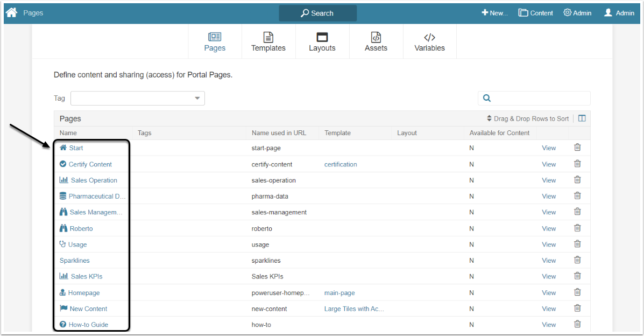Delete the How-to Guide page

(x=577, y=324)
